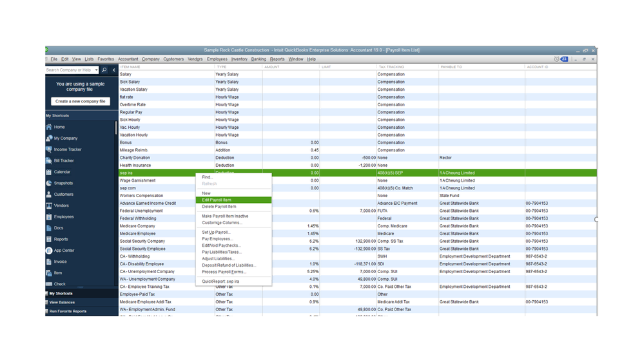This screenshot has width=644, height=362.
Task: Select the CA - Withholding row
Action: (357, 256)
